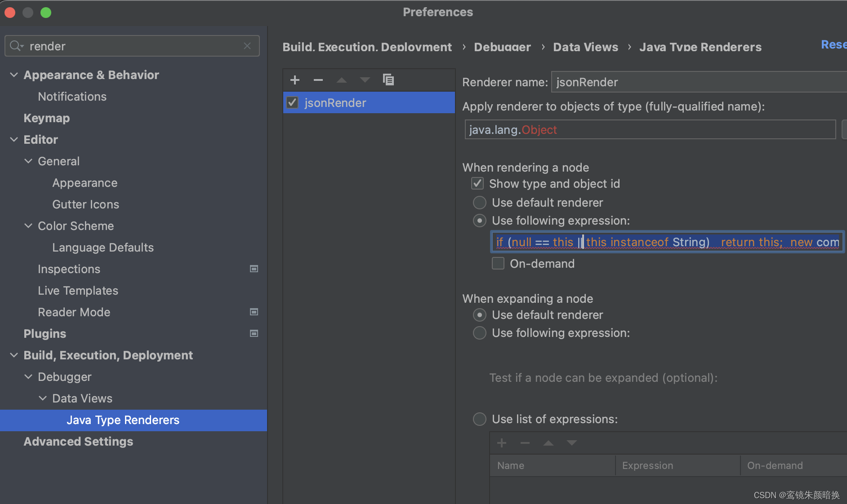Image resolution: width=847 pixels, height=504 pixels.
Task: Open the search options magnifier icon
Action: [17, 46]
